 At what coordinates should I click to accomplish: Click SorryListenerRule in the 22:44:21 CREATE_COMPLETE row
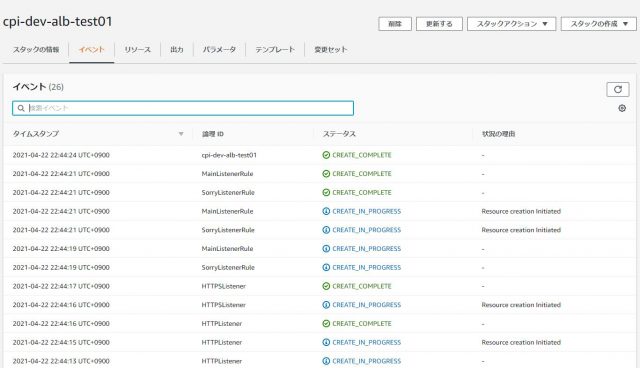(228, 193)
